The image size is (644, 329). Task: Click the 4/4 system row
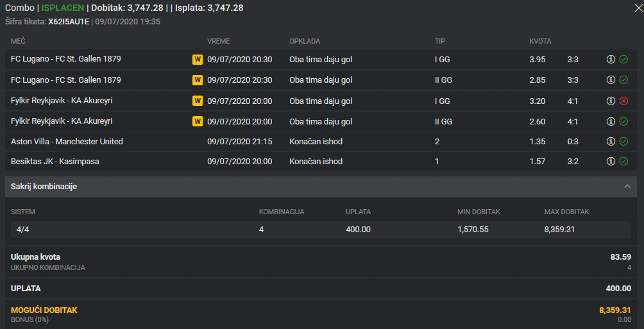click(x=321, y=229)
